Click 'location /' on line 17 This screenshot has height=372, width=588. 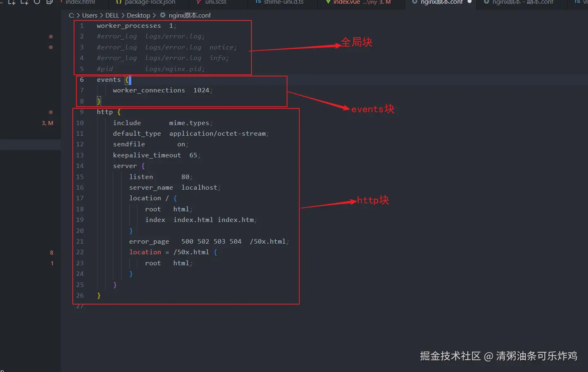tap(149, 198)
